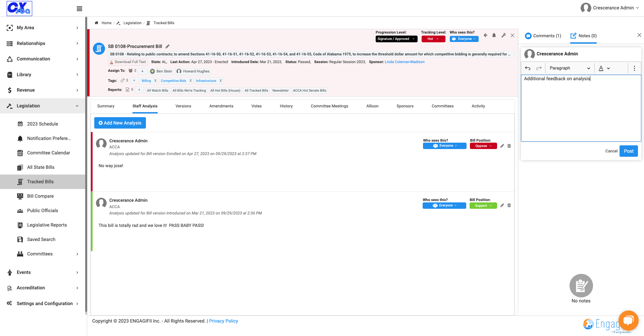Expand the Relationships sidebar section
Viewport: 644px width, 336px height.
click(43, 43)
